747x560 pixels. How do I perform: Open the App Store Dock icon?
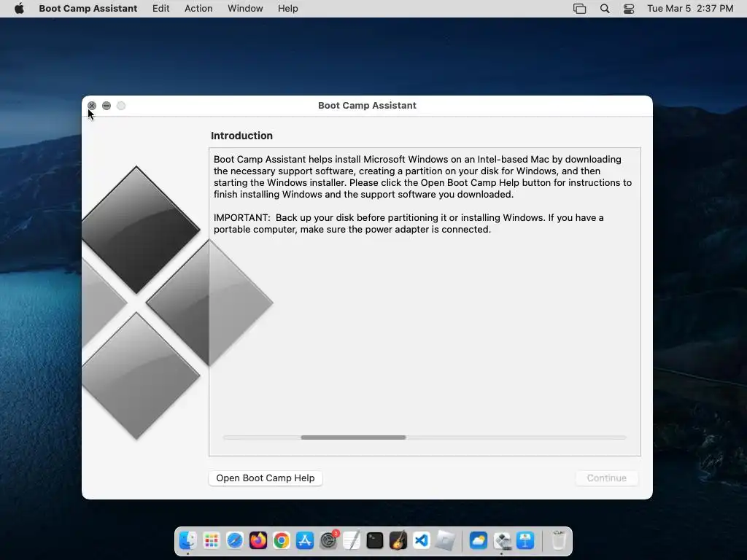(x=305, y=540)
